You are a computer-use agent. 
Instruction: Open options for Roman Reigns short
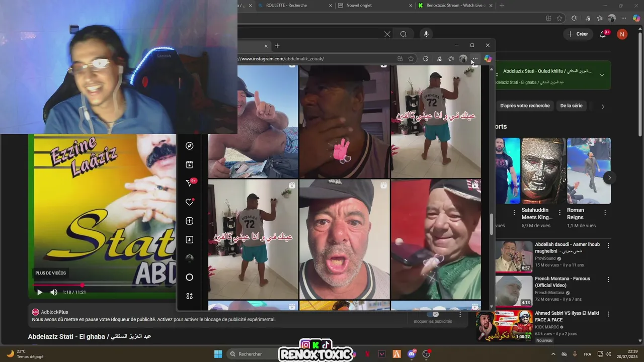(x=605, y=213)
